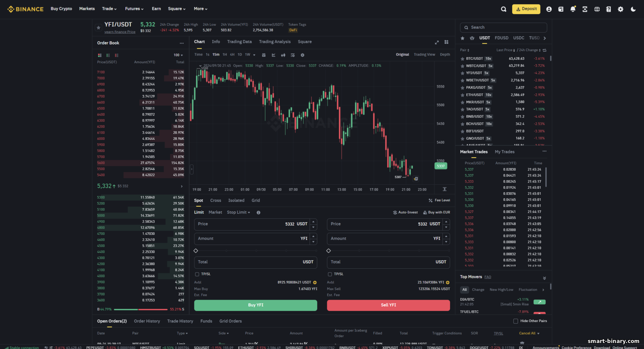Screen dimensions: 644x349
Task: Expand the Futures menu
Action: [134, 9]
